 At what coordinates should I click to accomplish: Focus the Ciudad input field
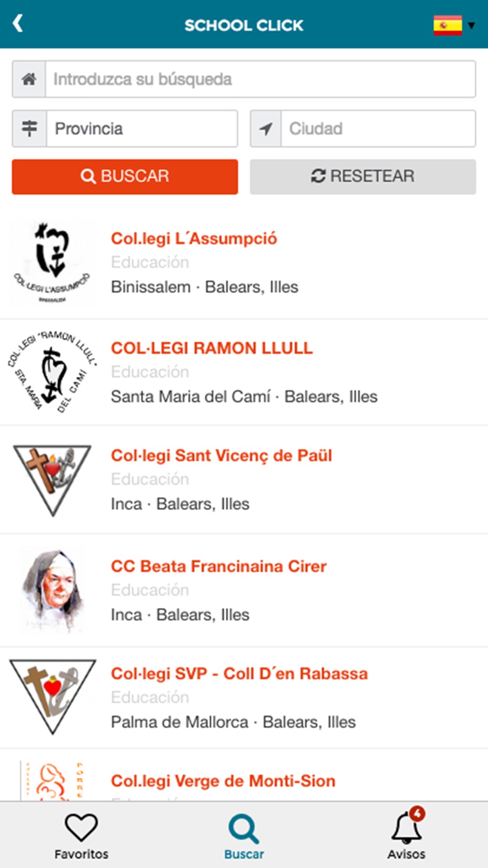[378, 129]
